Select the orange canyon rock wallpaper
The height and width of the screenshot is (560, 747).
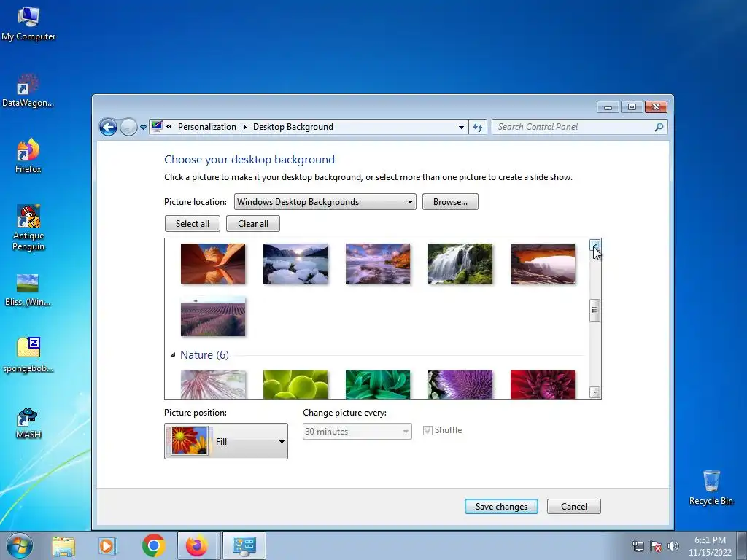pos(213,264)
